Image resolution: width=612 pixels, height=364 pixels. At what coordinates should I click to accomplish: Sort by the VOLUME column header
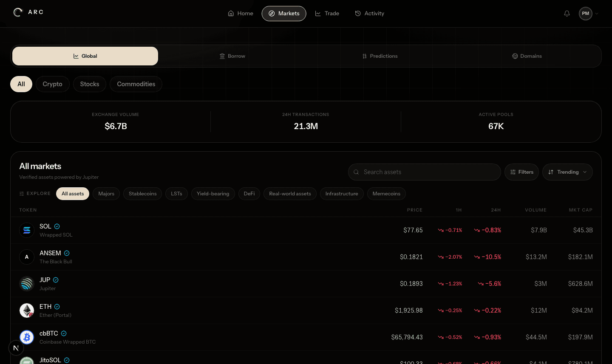[535, 210]
